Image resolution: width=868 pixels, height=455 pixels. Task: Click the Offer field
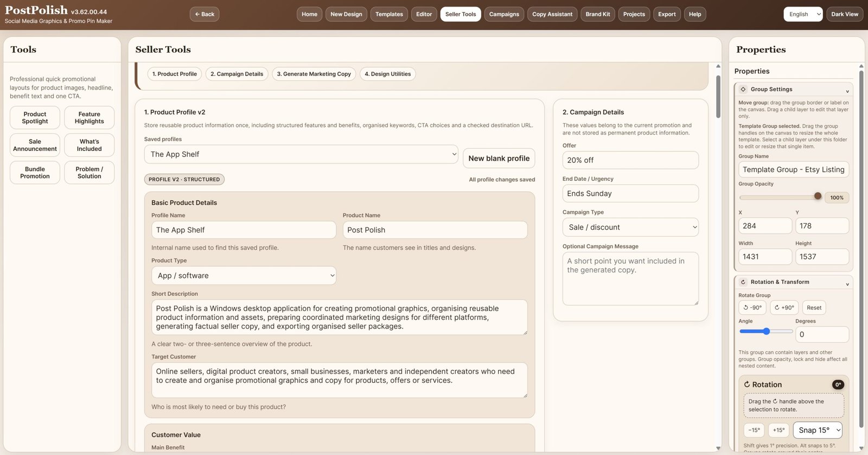(630, 160)
